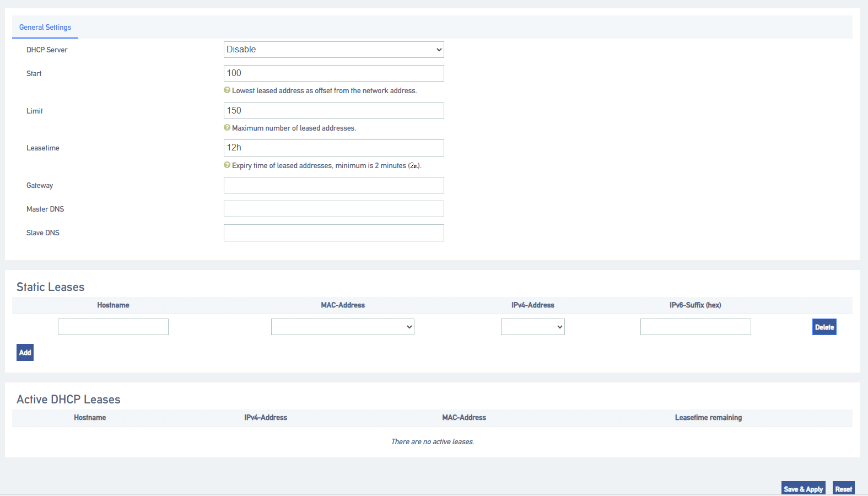This screenshot has width=868, height=496.
Task: Click the Static Leases "MAC-Address" column header
Action: [x=343, y=305]
